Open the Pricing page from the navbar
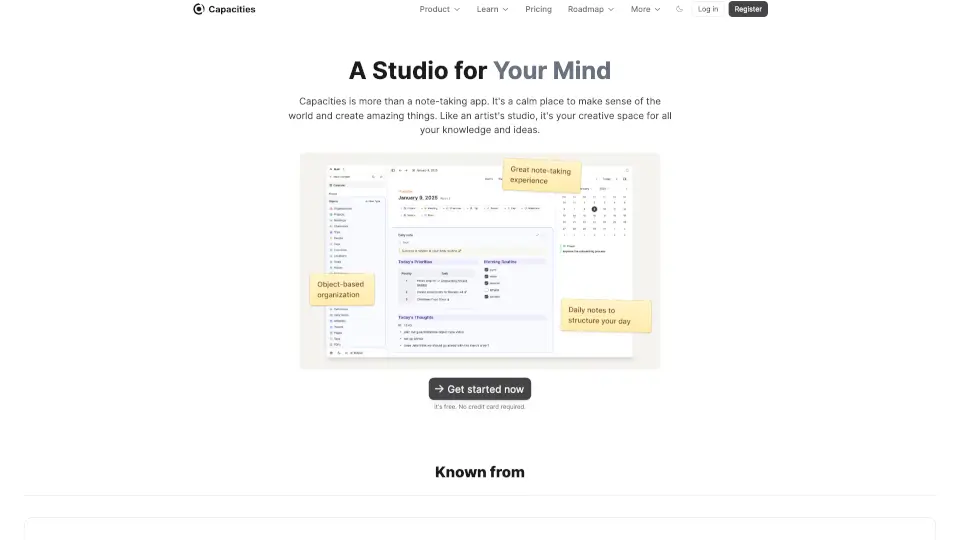Image resolution: width=960 pixels, height=540 pixels. (x=538, y=9)
